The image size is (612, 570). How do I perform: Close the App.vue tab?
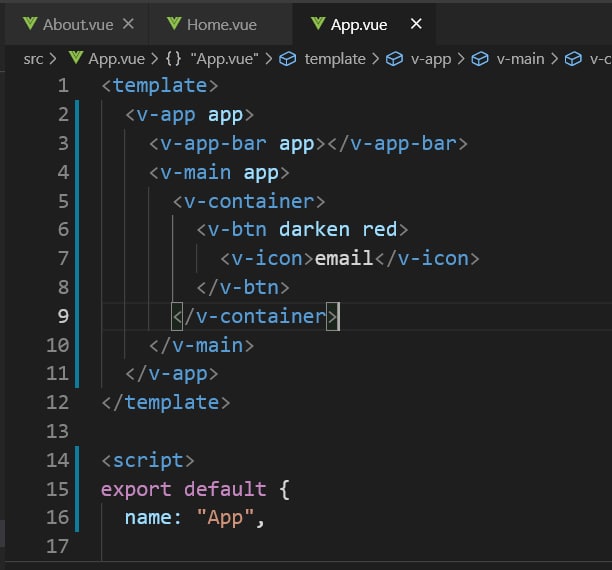pyautogui.click(x=416, y=24)
